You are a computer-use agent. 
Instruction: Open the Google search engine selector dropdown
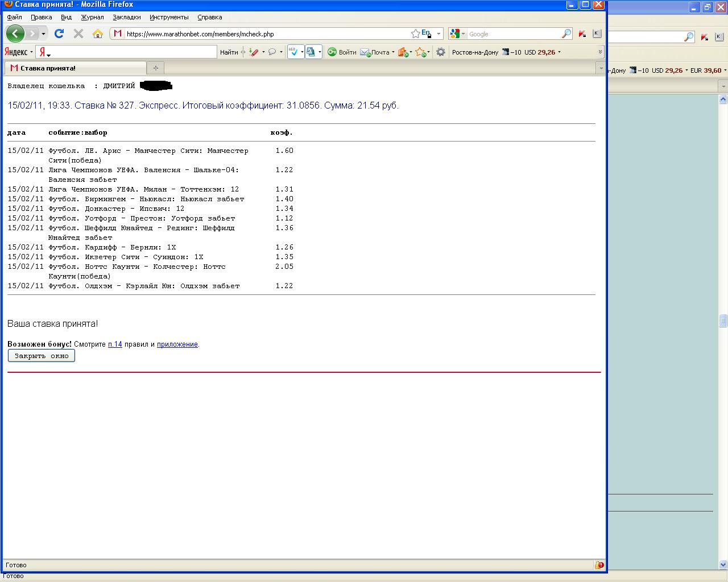coord(463,34)
